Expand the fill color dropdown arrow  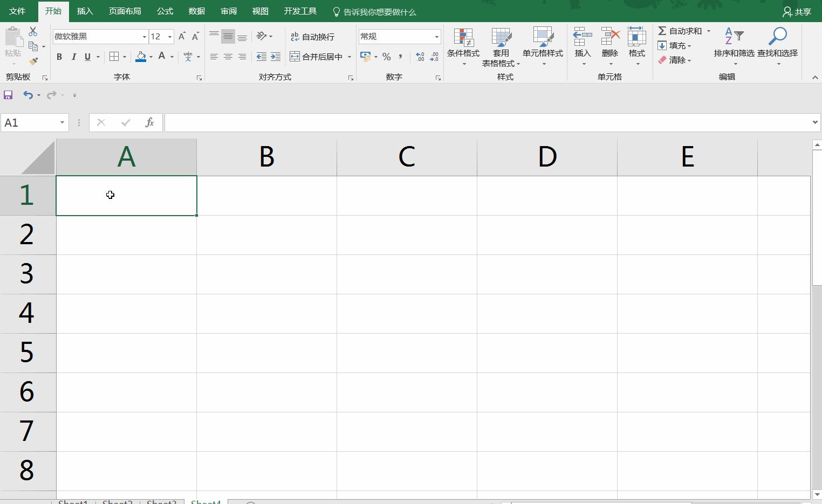pos(150,57)
